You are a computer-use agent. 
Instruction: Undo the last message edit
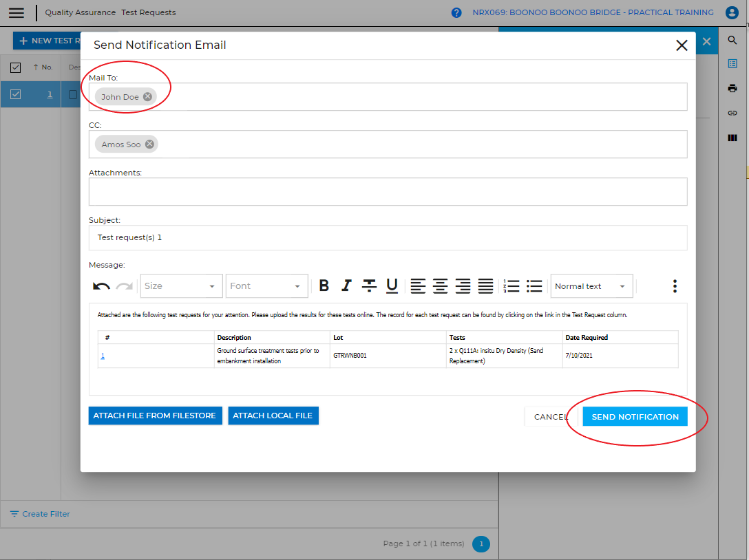[x=101, y=286]
